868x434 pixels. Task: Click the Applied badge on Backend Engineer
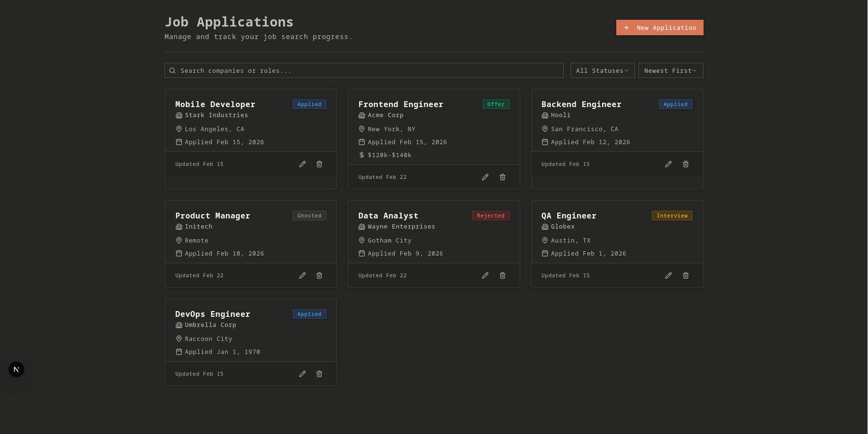point(675,104)
